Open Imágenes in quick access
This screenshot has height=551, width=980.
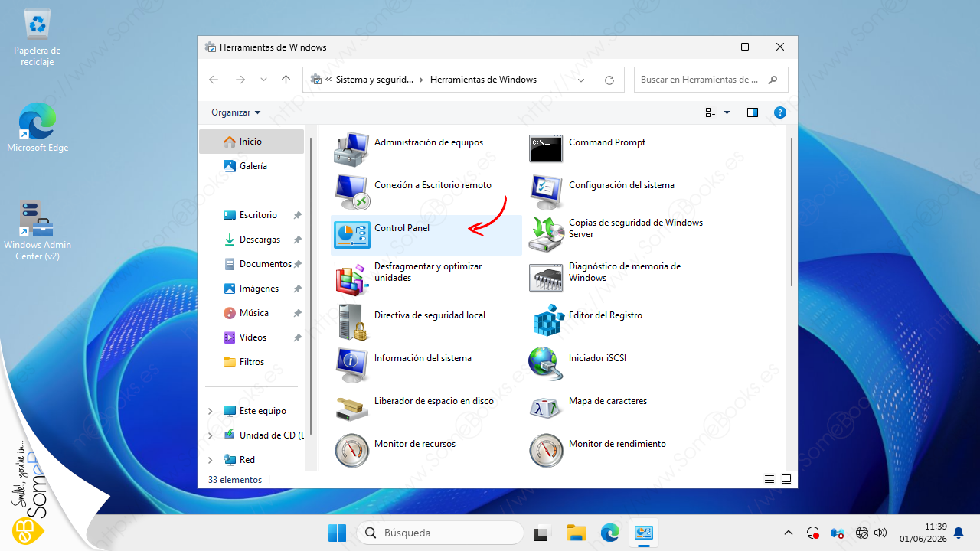259,289
